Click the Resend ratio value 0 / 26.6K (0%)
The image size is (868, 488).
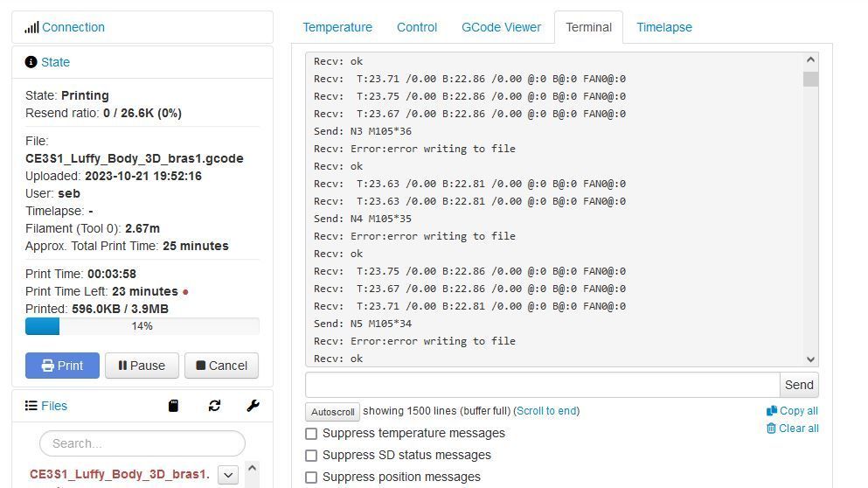pyautogui.click(x=142, y=113)
